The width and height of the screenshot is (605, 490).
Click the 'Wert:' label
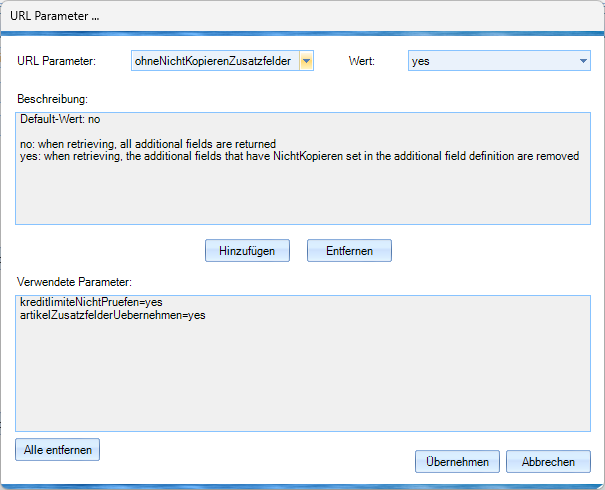361,62
